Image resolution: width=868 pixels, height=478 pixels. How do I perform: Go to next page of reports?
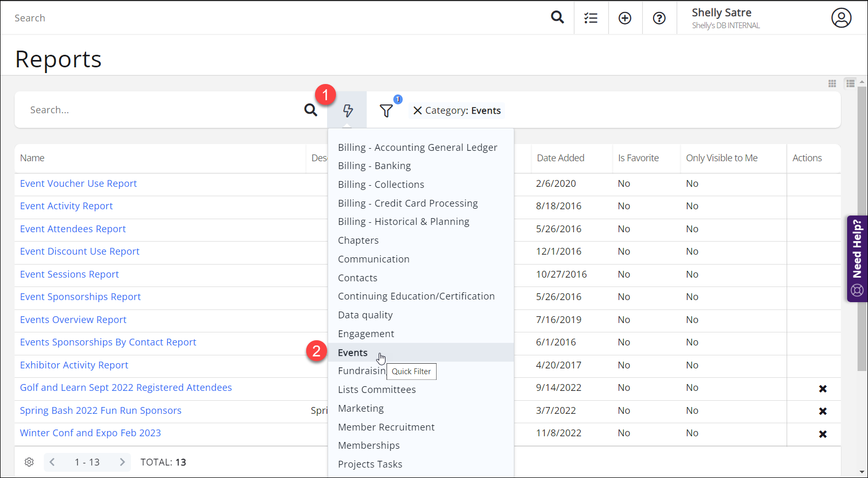tap(122, 462)
